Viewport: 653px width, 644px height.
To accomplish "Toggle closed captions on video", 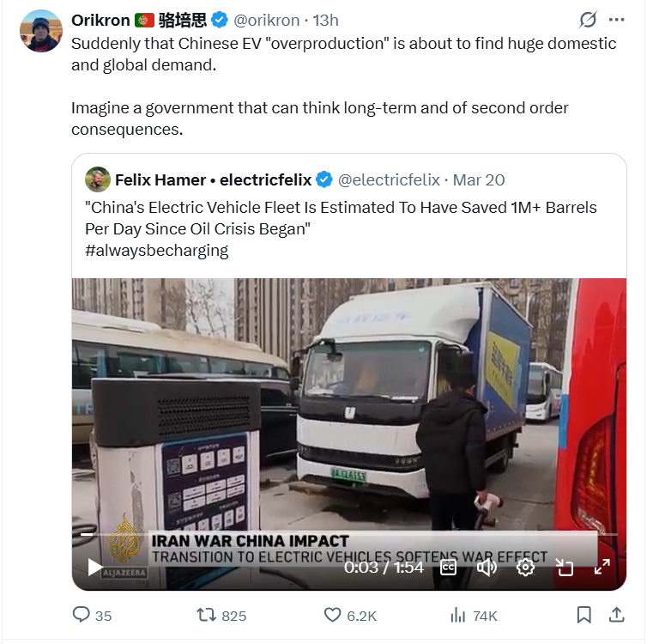I will pos(448,567).
